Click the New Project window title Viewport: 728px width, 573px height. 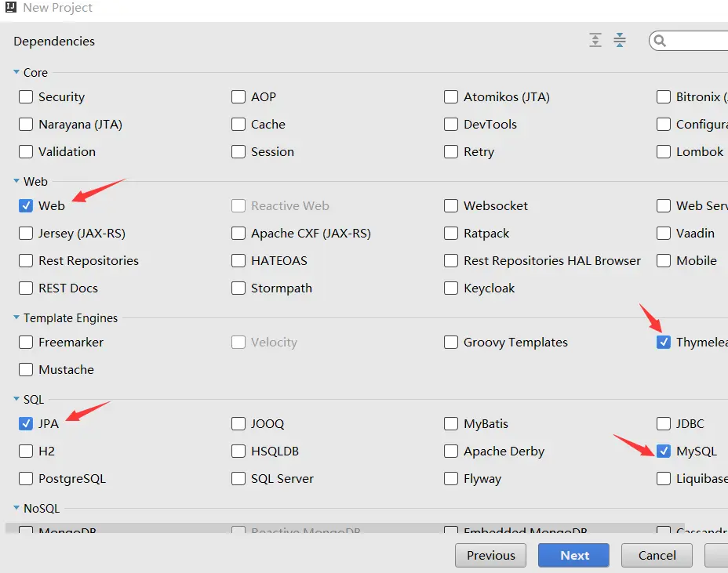tap(57, 8)
